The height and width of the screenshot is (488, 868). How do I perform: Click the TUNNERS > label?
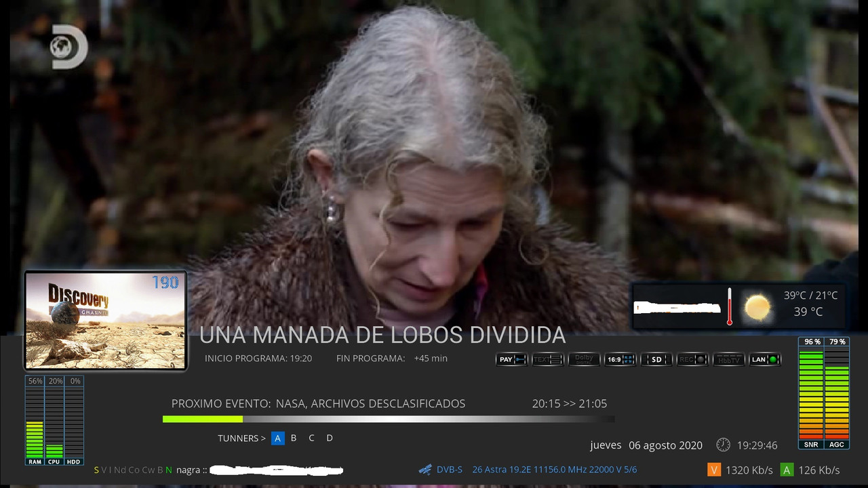[x=242, y=439]
